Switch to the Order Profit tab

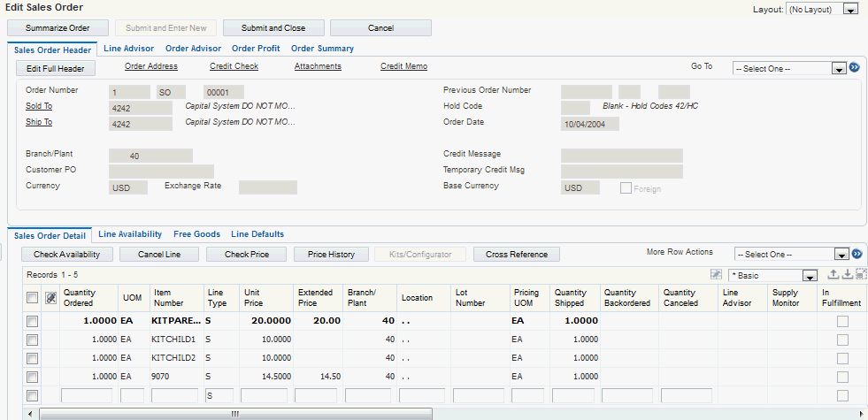click(256, 49)
